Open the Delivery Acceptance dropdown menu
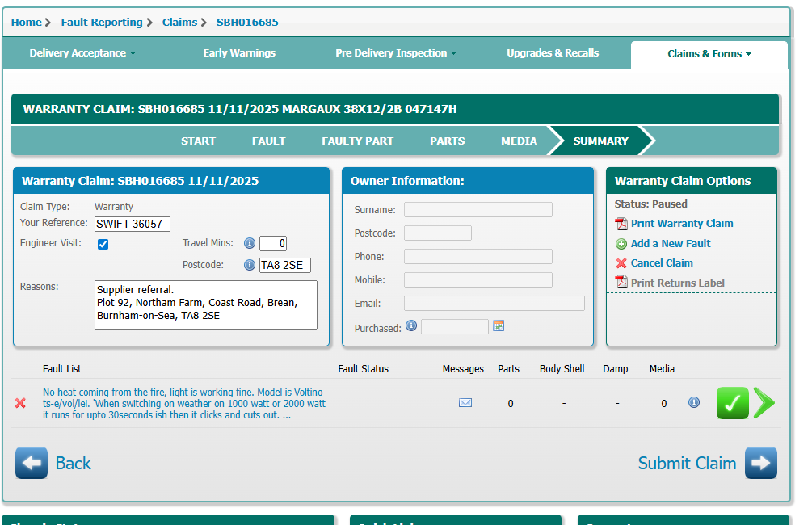812x525 pixels. (x=82, y=53)
